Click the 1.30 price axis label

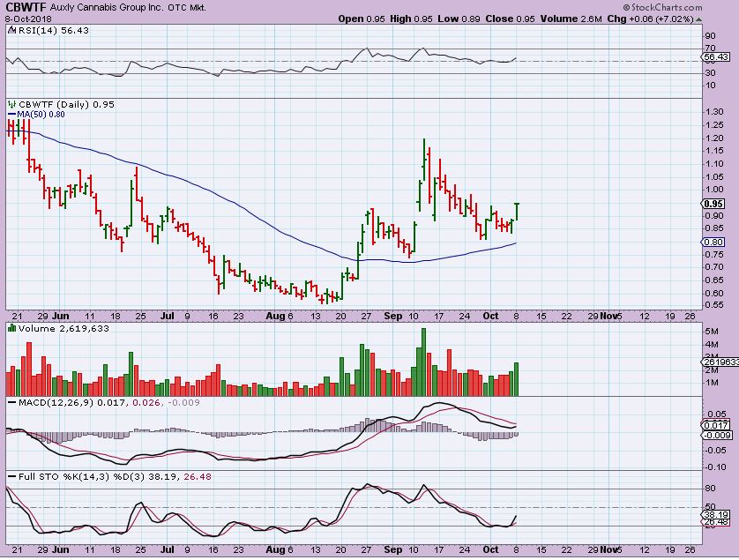713,112
